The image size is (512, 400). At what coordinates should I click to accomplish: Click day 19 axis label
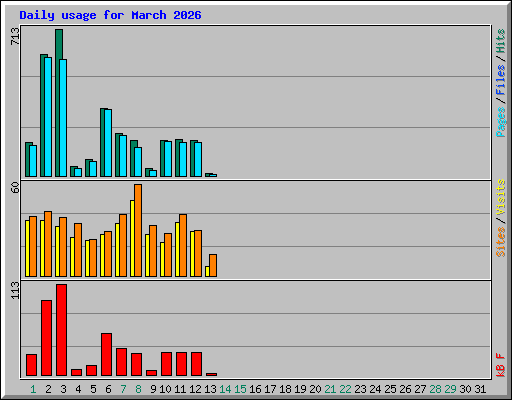tap(300, 389)
